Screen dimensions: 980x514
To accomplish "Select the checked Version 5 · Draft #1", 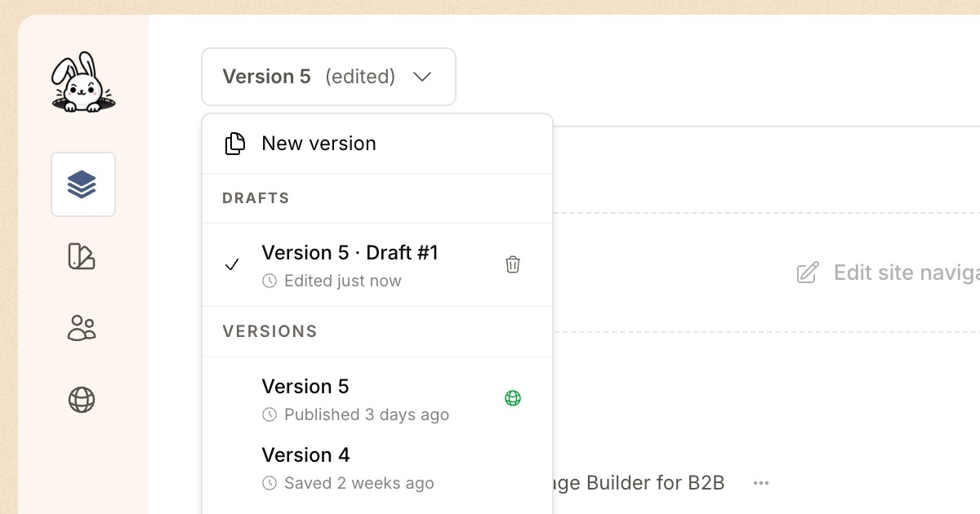I will 350,254.
